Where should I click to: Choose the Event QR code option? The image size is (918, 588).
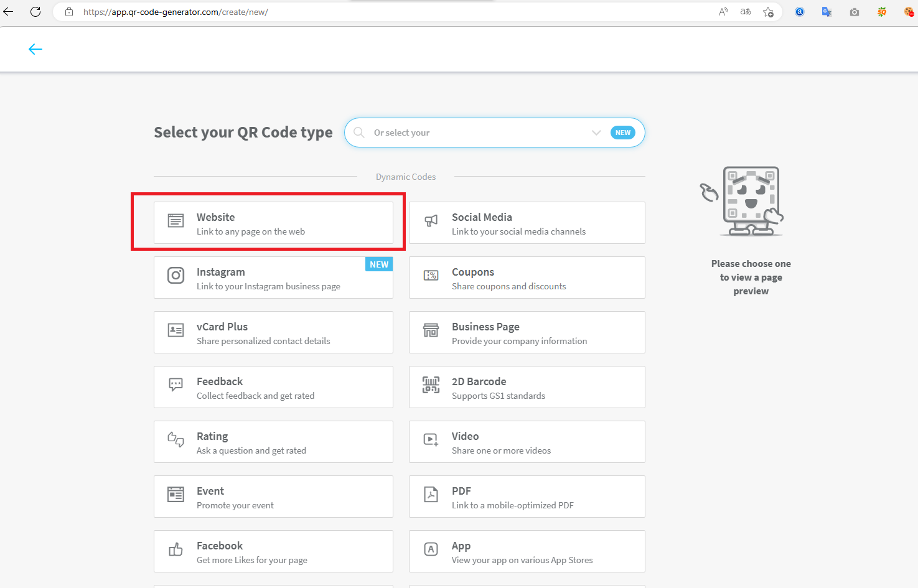273,497
